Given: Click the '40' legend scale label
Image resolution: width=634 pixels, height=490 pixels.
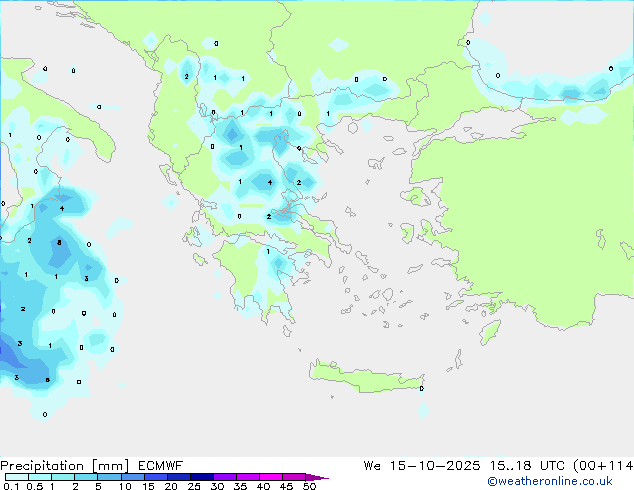Looking at the screenshot, I should point(263,486).
